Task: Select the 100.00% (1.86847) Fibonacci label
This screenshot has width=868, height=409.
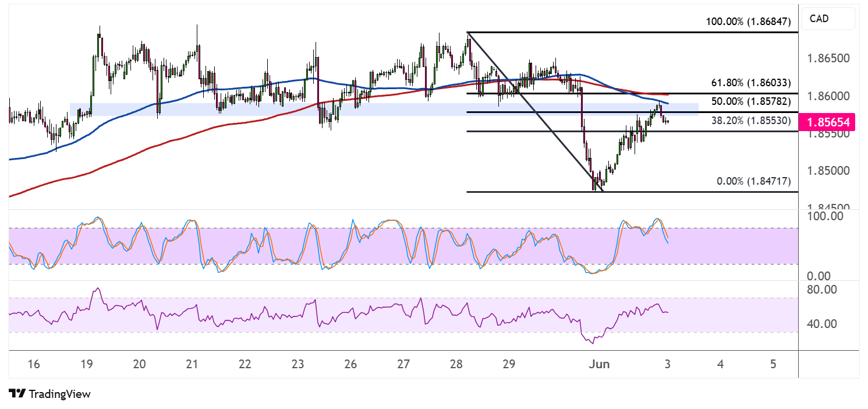Action: (748, 22)
